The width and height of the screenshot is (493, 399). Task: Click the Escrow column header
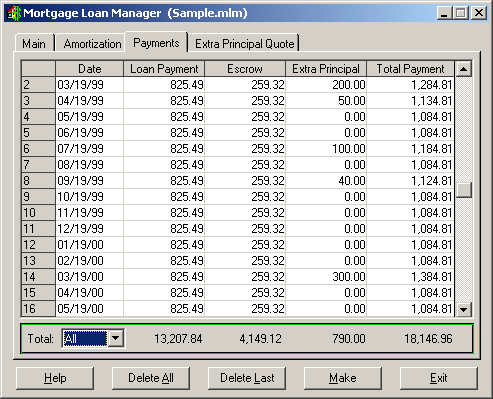click(245, 69)
